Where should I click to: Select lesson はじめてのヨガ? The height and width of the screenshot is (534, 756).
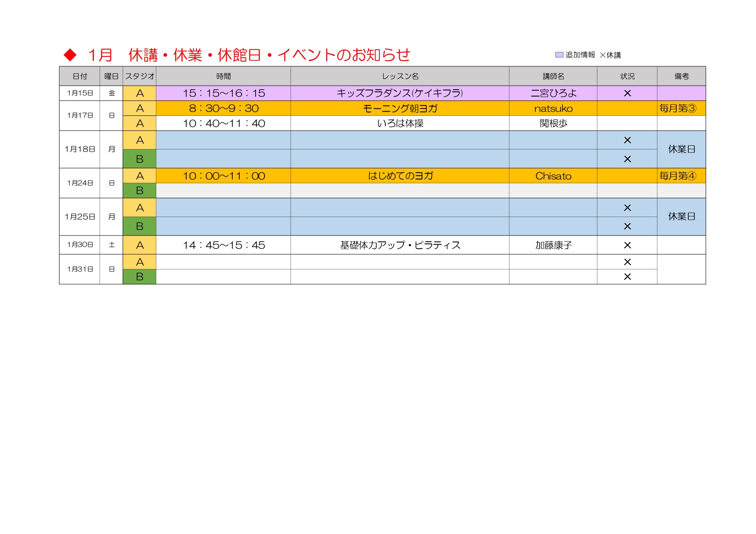coord(400,176)
